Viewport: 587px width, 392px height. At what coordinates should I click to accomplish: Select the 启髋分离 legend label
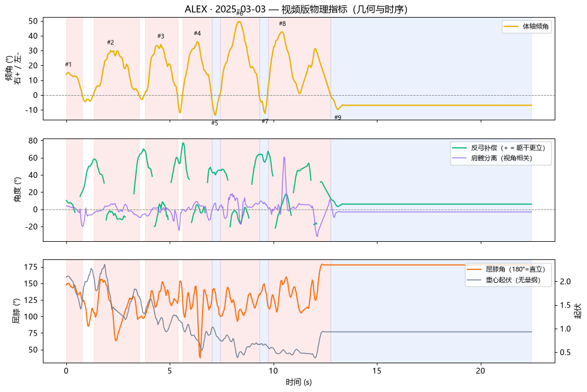[502, 158]
